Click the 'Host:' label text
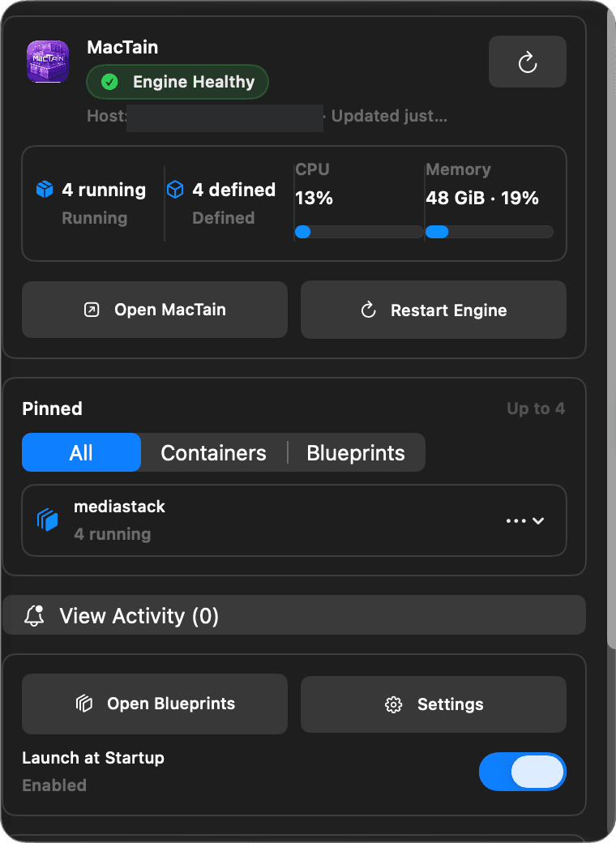Viewport: 616px width, 843px height. (107, 116)
